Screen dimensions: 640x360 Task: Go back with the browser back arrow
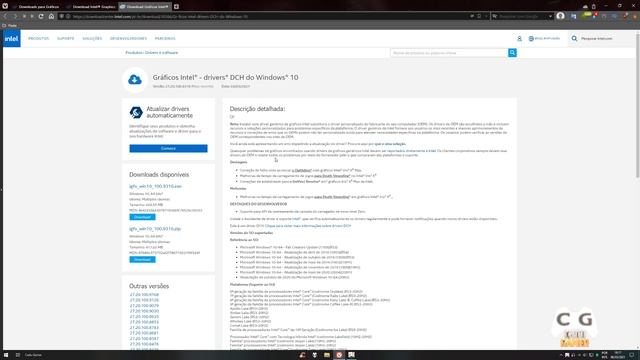(6, 16)
